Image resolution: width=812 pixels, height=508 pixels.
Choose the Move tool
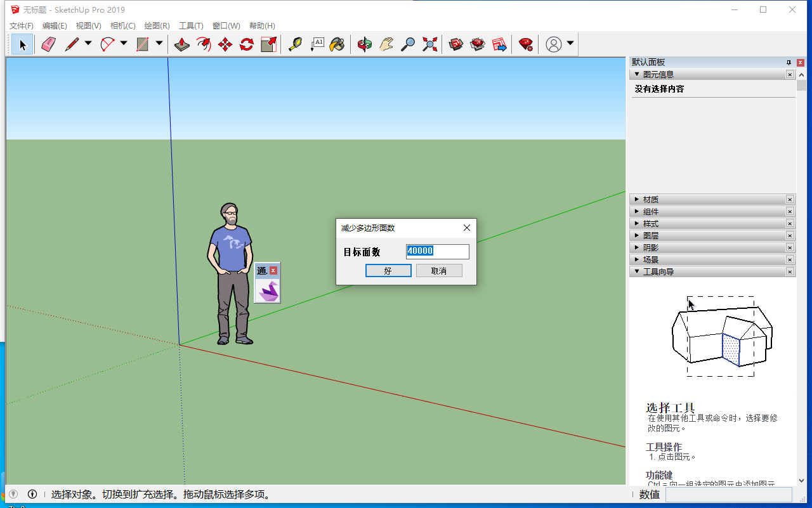click(225, 44)
